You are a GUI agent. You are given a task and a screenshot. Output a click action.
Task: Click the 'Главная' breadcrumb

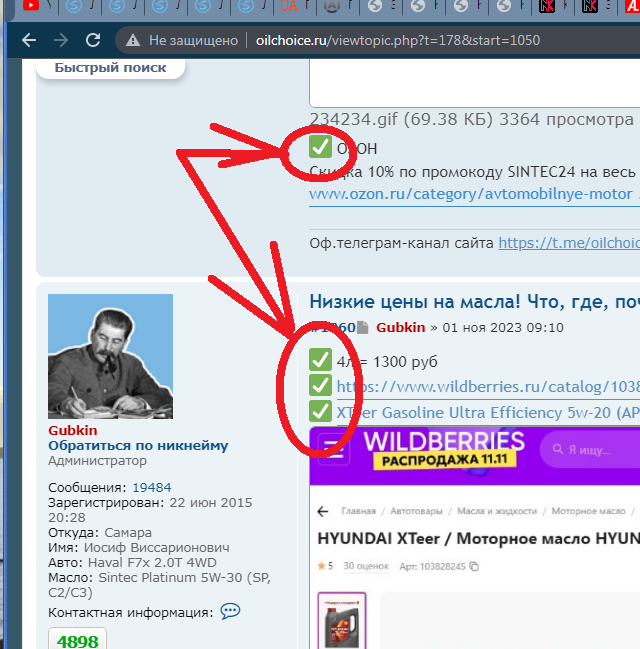[x=358, y=511]
